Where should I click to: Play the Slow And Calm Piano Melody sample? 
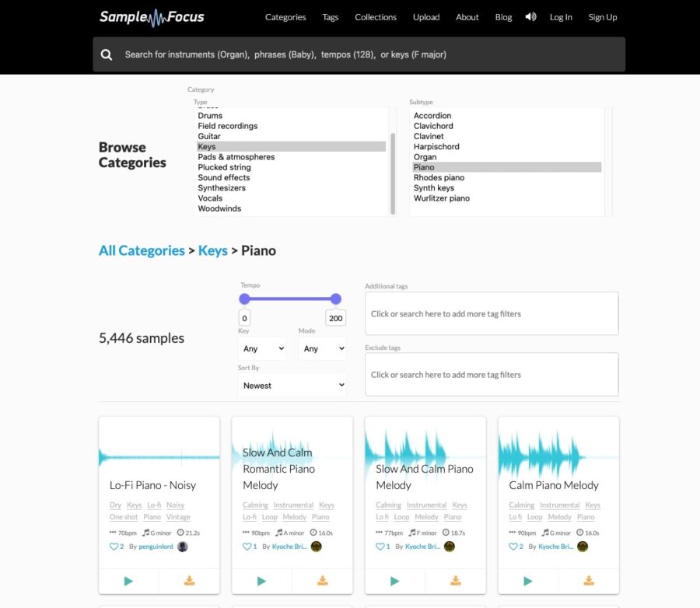pos(394,581)
